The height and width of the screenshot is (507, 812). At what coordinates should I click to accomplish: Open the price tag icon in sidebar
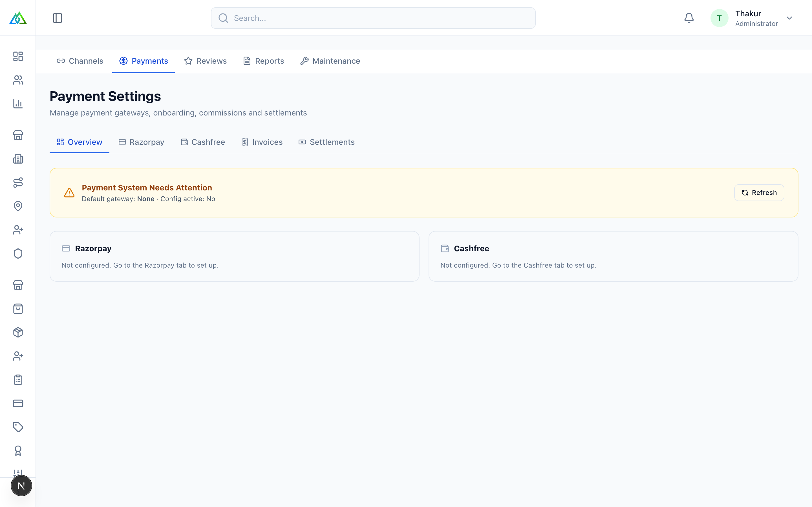pos(18,427)
